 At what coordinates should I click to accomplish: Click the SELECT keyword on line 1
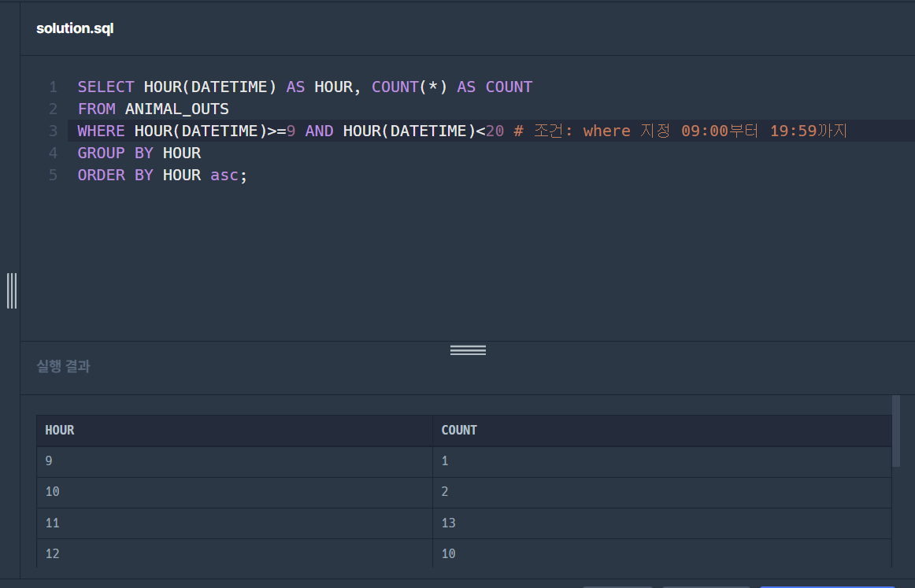click(106, 87)
